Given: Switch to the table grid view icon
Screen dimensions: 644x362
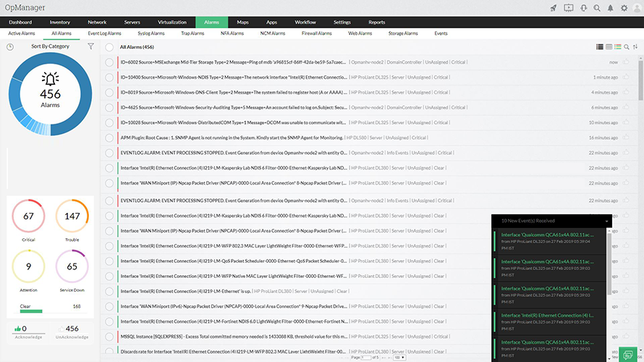Looking at the screenshot, I should (x=609, y=47).
